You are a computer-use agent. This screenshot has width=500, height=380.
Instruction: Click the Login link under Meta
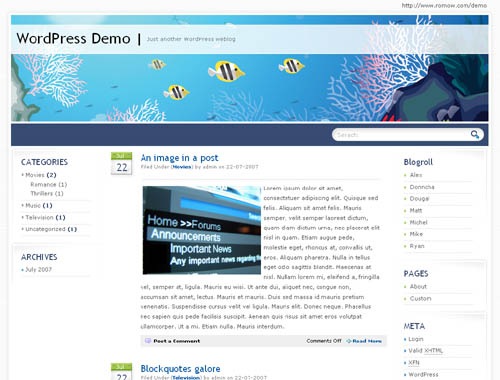click(x=416, y=339)
